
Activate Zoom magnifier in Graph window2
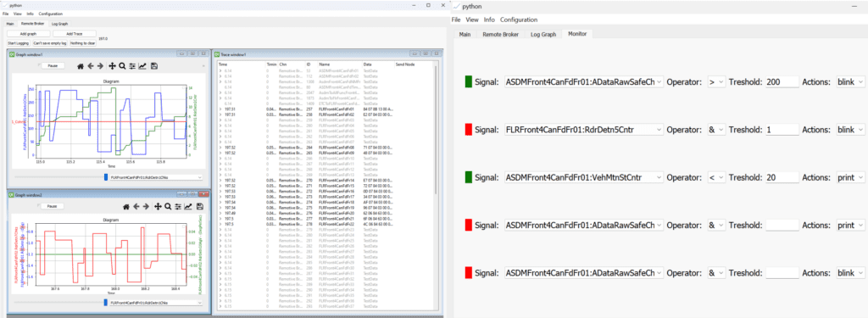(168, 206)
